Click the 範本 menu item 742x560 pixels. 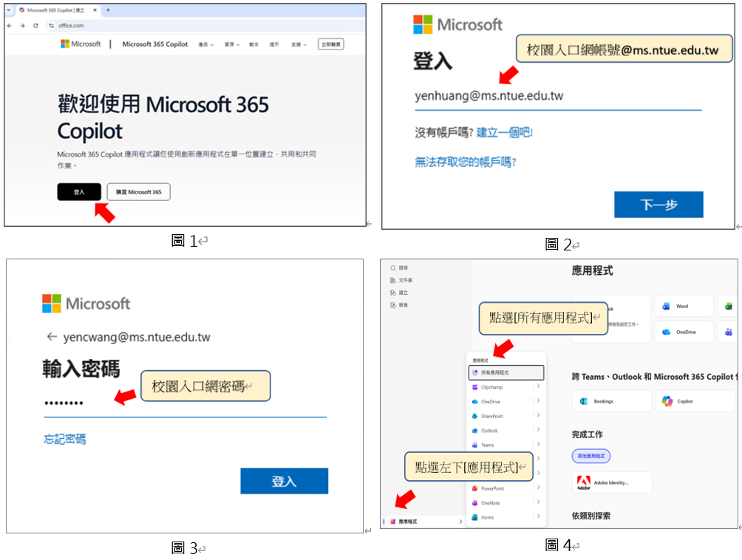coord(256,44)
